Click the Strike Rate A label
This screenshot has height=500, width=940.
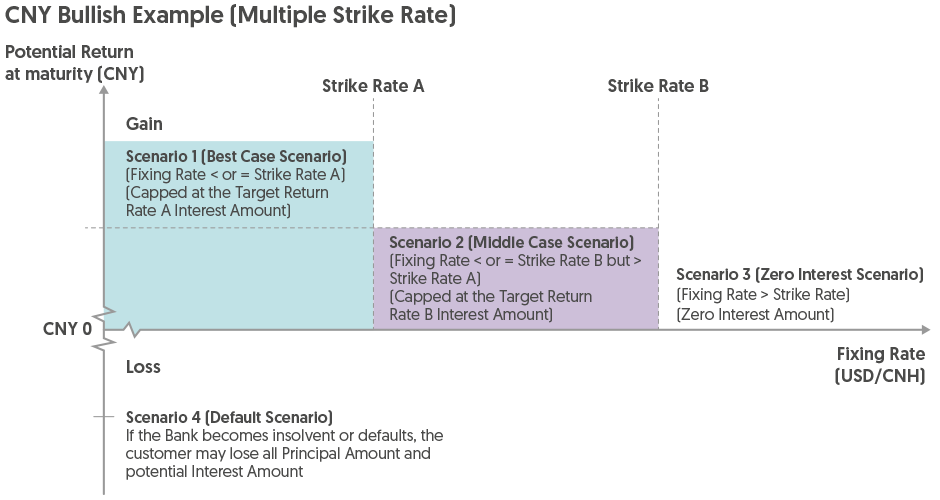click(373, 86)
